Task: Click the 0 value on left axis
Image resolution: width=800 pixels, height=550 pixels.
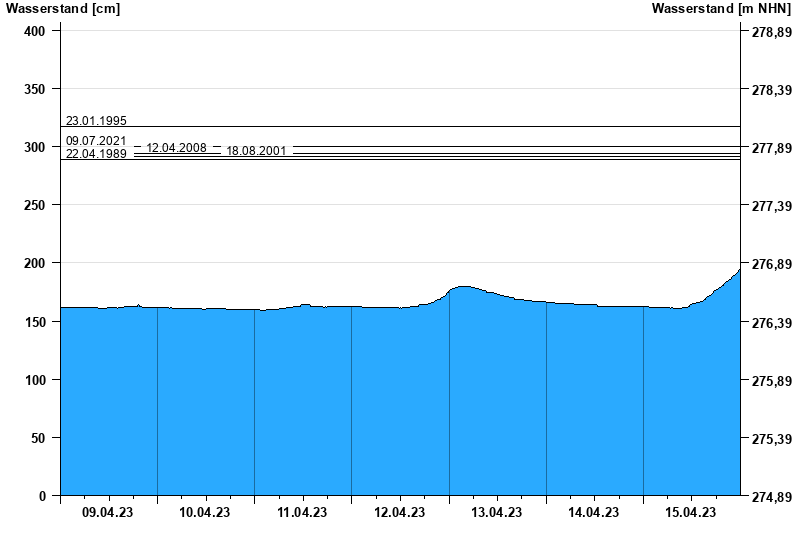Action: tap(42, 496)
